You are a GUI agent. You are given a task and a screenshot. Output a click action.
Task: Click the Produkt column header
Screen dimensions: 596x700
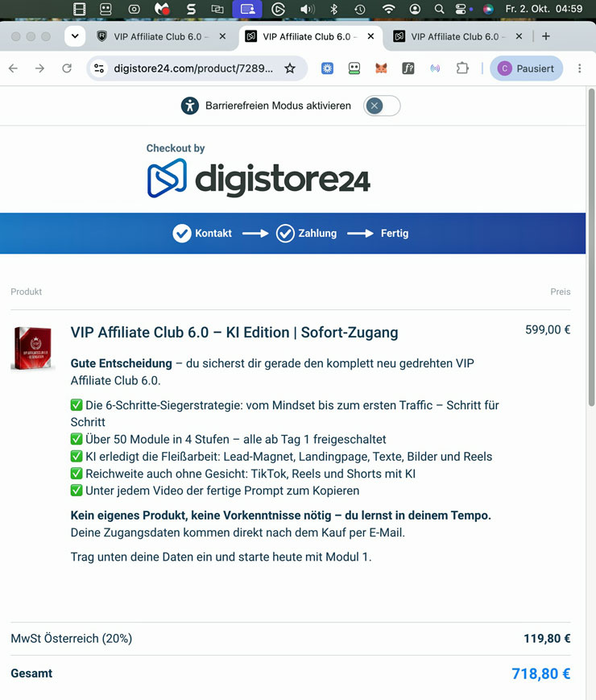27,292
